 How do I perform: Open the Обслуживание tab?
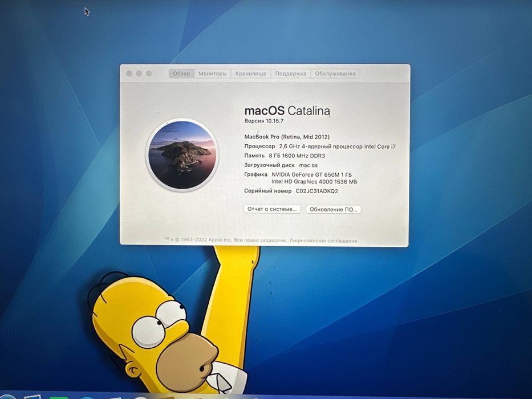(x=335, y=74)
